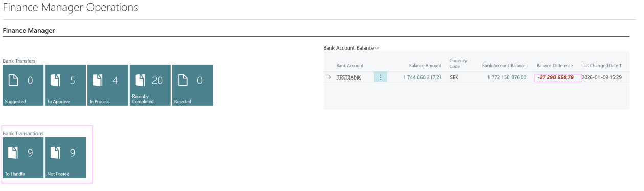Open the In Process tile showing 4

tap(108, 85)
